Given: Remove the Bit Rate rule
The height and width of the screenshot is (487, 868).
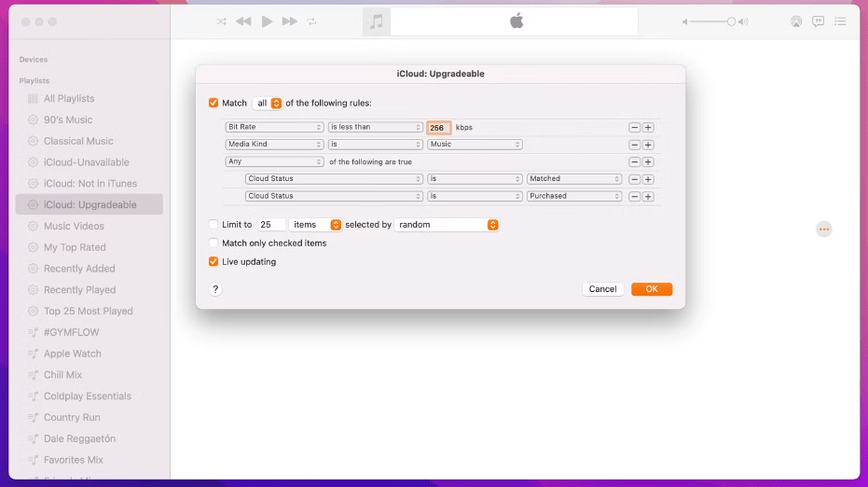Looking at the screenshot, I should [634, 128].
